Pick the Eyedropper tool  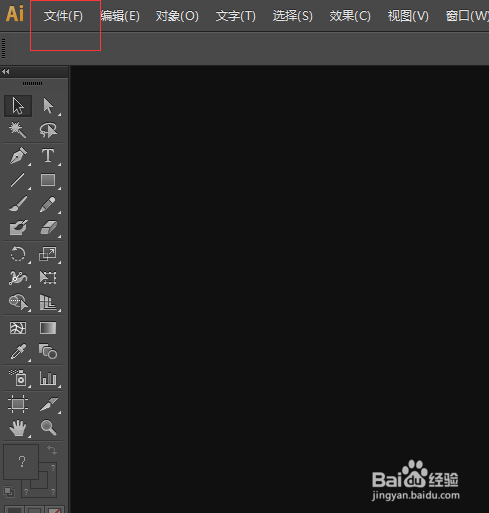[x=18, y=352]
